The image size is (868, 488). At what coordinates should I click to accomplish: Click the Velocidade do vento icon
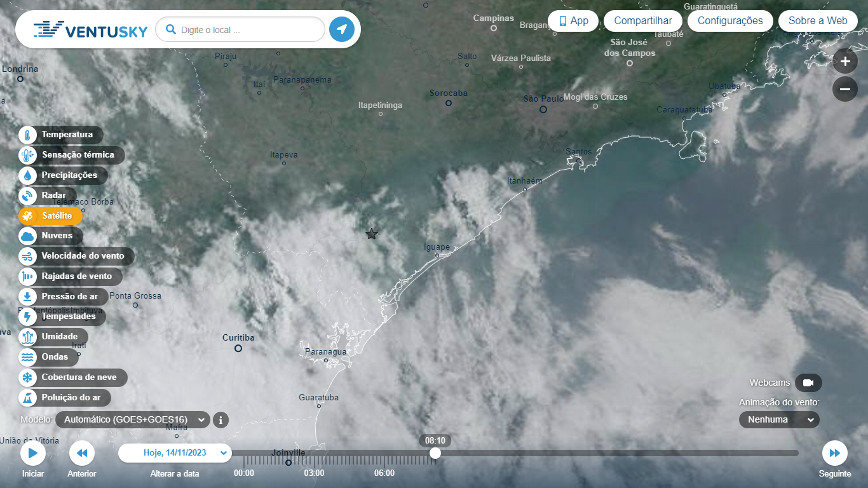coord(28,256)
